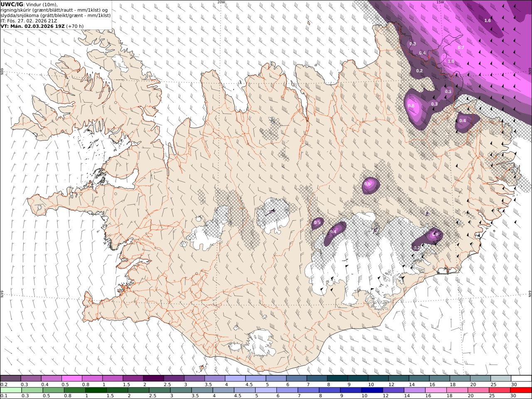Pick lower legend swatch labeled 0.5

(53, 390)
